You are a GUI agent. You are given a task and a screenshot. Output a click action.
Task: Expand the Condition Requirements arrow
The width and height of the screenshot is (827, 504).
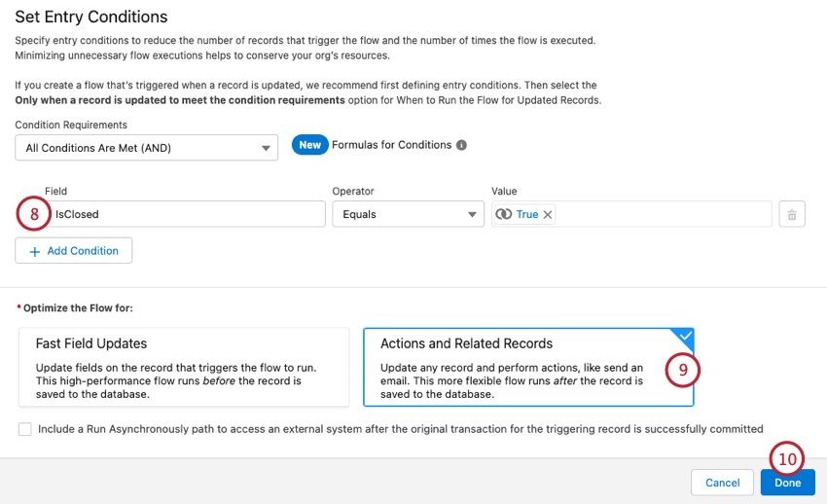click(x=265, y=148)
